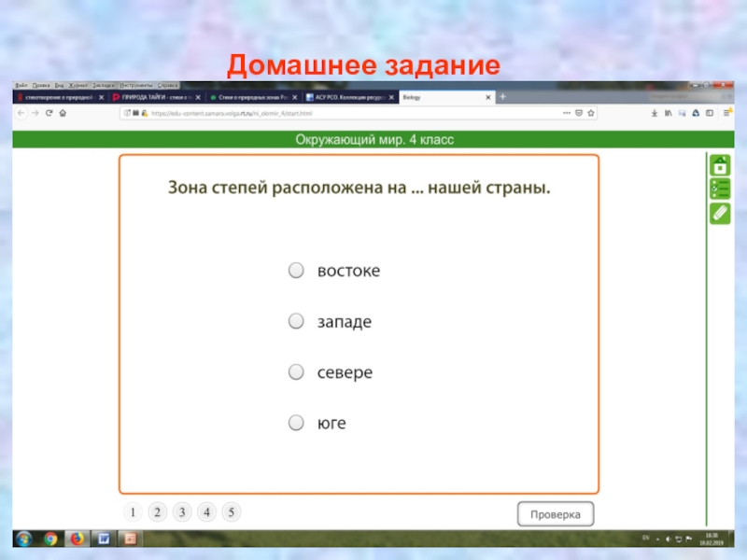Open the downloads arrow icon
The image size is (747, 560).
(655, 113)
